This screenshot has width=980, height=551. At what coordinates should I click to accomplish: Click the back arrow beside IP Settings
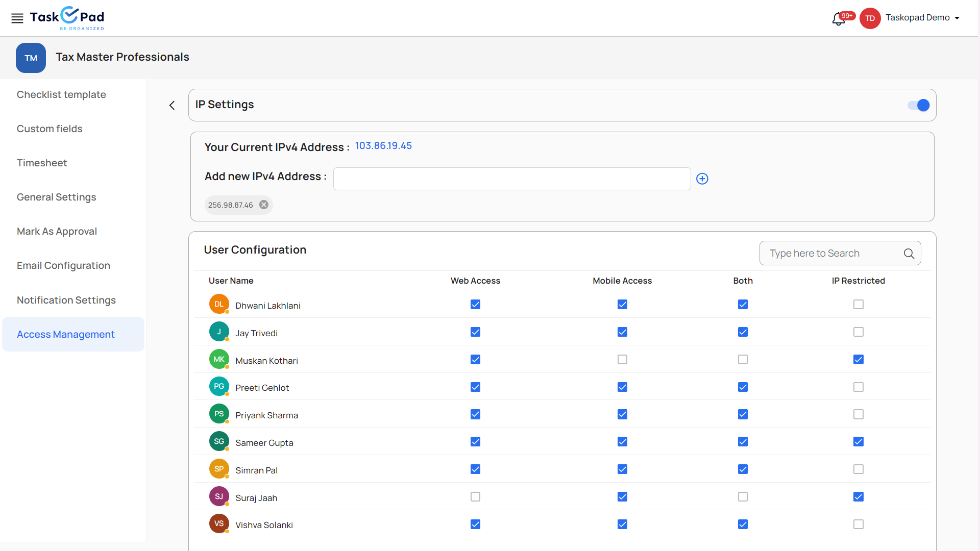[x=172, y=106]
